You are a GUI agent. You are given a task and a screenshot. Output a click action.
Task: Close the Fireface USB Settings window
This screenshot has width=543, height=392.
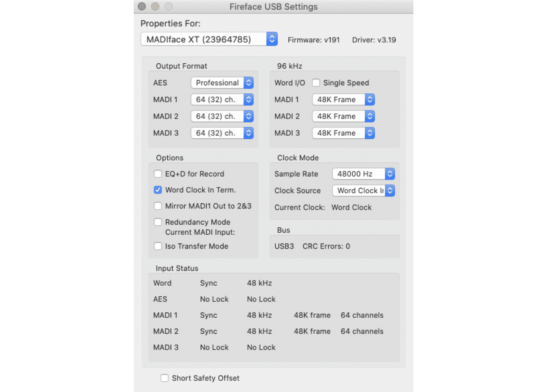point(142,6)
